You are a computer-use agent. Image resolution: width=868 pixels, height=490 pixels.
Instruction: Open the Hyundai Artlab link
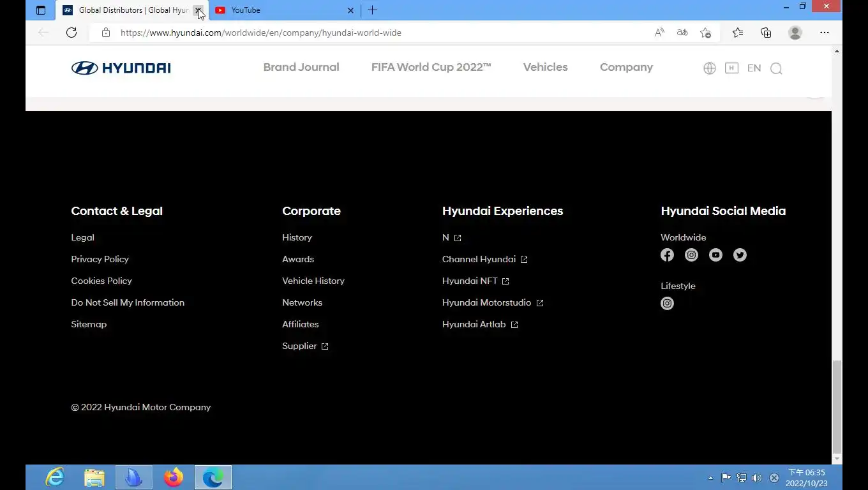coord(480,324)
